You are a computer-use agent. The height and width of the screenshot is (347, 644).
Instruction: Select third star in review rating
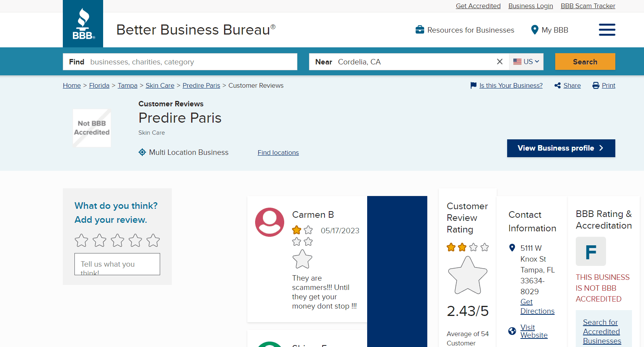click(117, 240)
